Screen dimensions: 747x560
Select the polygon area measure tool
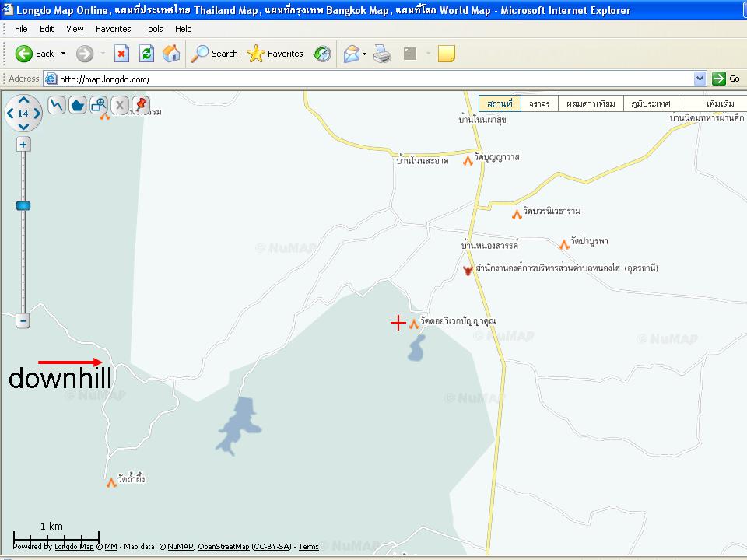(x=78, y=105)
